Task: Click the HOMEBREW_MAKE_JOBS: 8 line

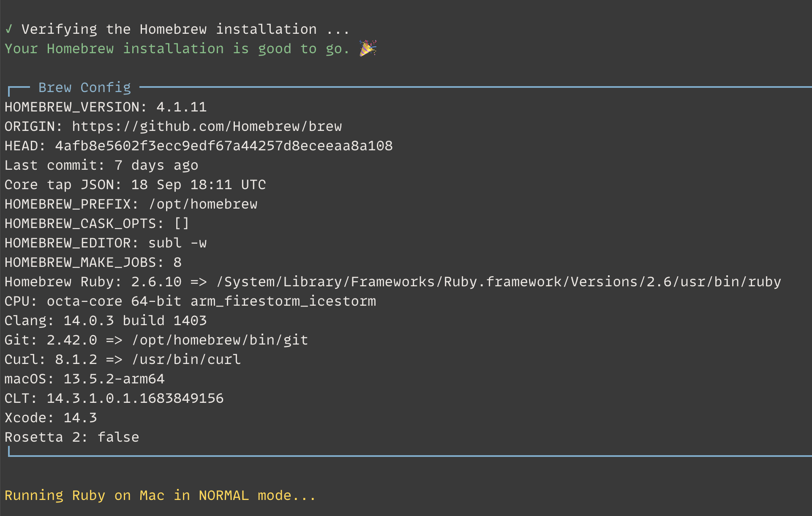Action: (x=93, y=262)
